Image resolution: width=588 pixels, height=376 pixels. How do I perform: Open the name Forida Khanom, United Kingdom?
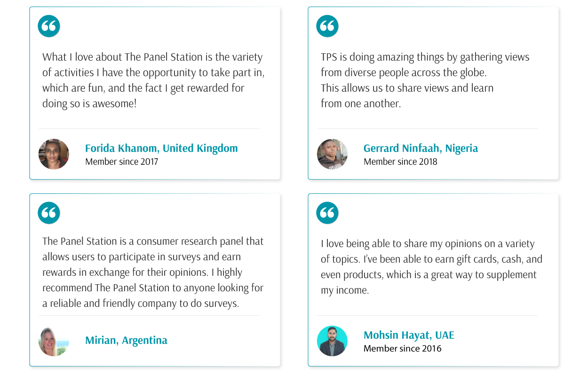click(161, 148)
